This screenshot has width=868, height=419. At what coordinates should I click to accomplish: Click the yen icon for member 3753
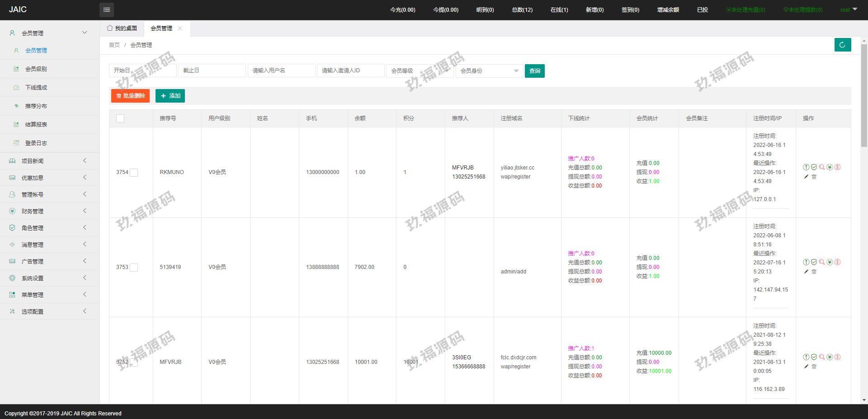830,262
